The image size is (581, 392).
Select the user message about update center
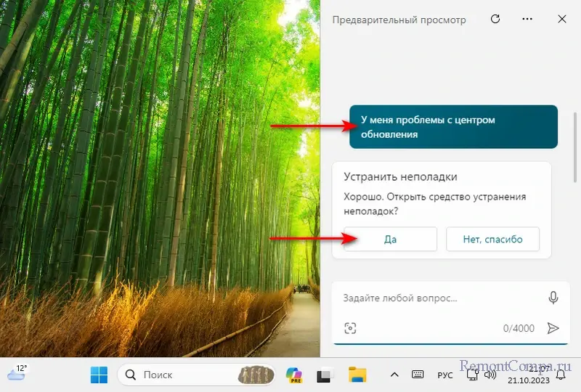pyautogui.click(x=453, y=127)
